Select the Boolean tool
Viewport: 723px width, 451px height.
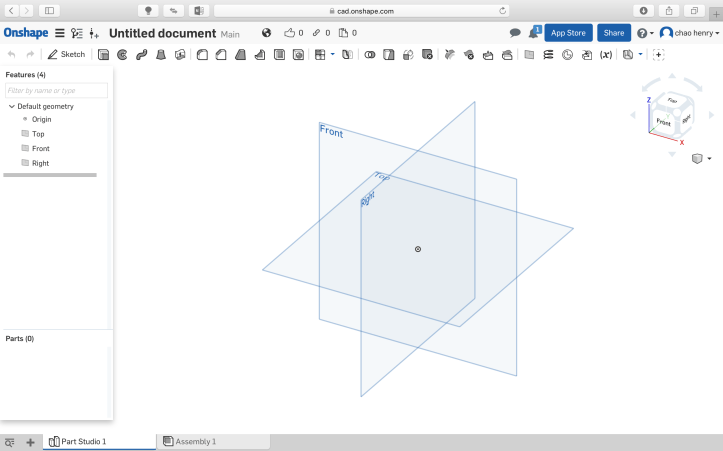[369, 54]
